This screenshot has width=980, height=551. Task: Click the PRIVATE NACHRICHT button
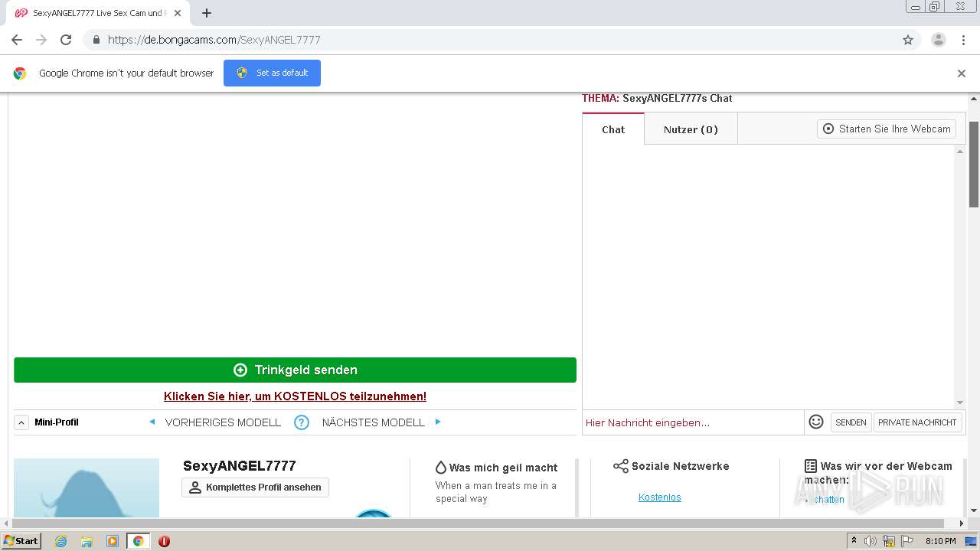click(917, 422)
